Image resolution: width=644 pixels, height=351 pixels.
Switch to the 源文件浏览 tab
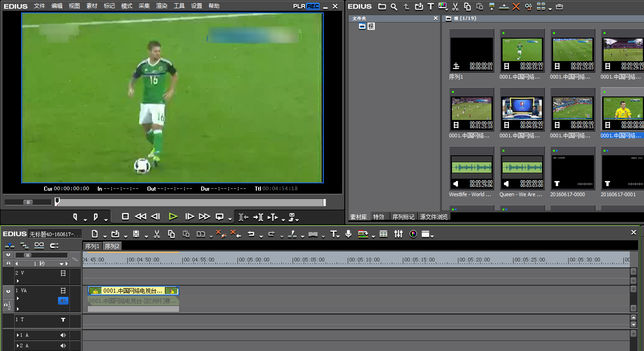coord(434,217)
